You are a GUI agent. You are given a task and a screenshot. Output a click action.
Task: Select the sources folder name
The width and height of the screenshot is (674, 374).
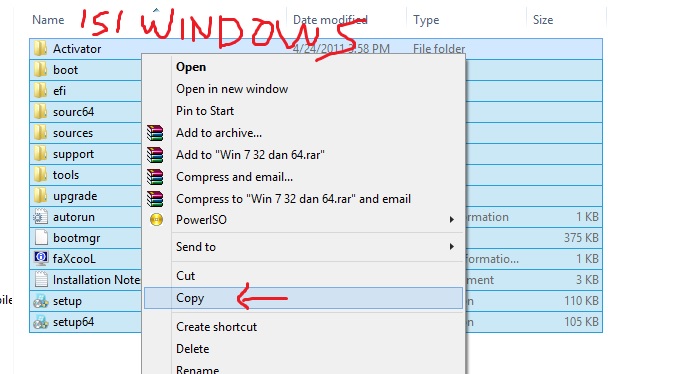(73, 133)
